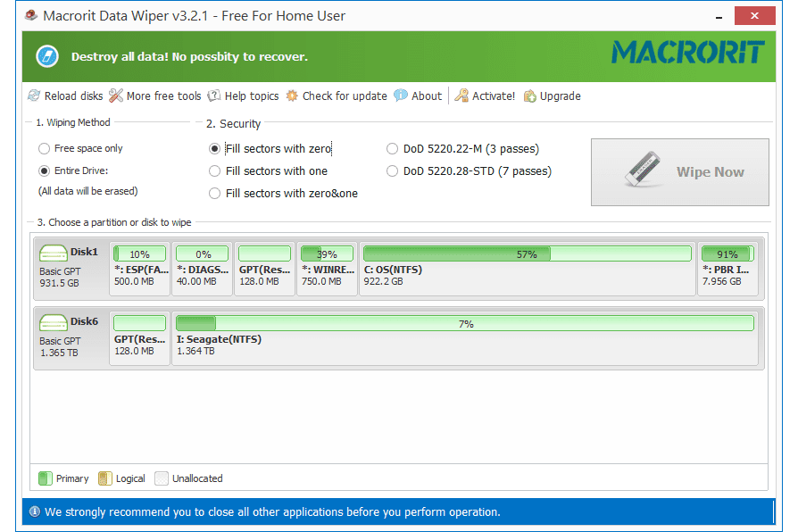This screenshot has height=532, width=798.
Task: Select Fill sectors with one
Action: pos(214,171)
